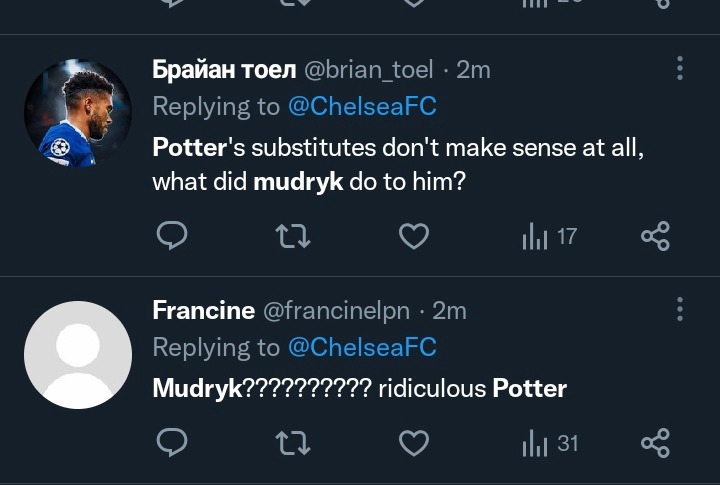This screenshot has height=485, width=720.
Task: Like brian_toel's tweet
Action: 414,236
